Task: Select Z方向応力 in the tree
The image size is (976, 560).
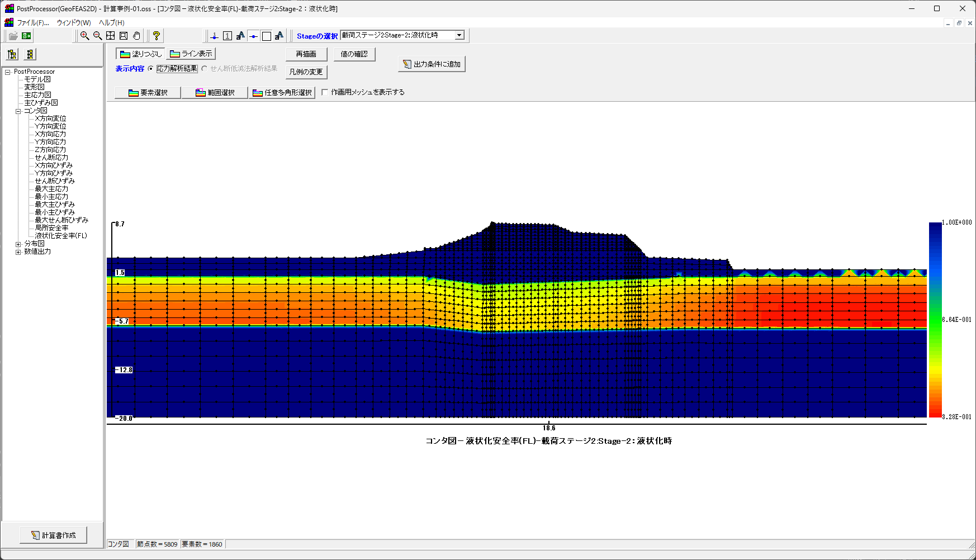Action: [50, 150]
